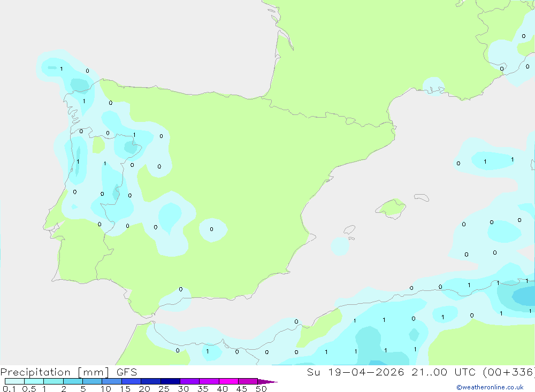Click the 'Precipitation' title word
The width and height of the screenshot is (535, 392).
click(35, 372)
